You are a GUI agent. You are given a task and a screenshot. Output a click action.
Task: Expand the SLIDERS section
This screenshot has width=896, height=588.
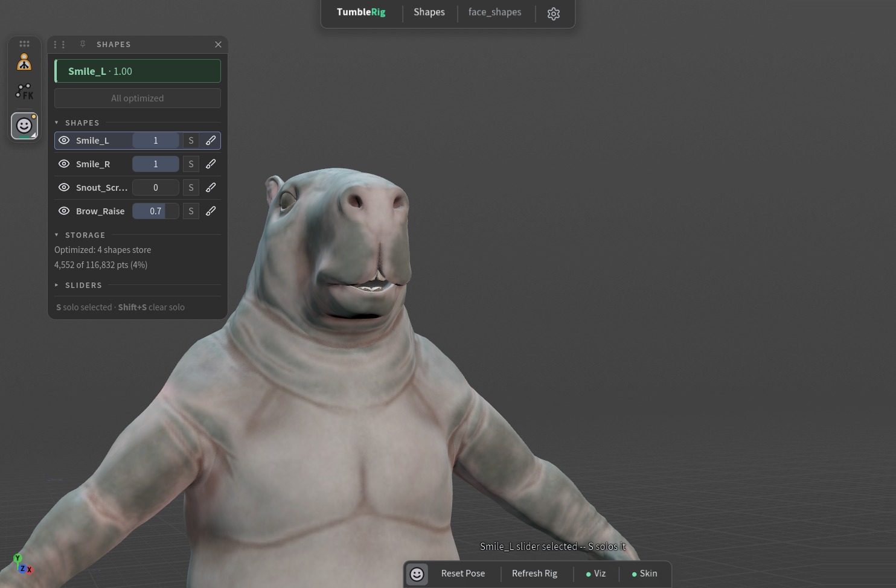(x=57, y=285)
